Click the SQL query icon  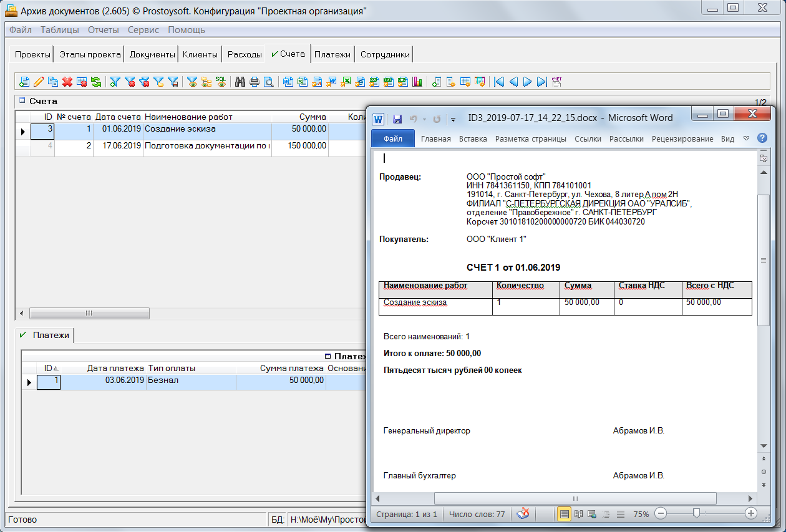pyautogui.click(x=221, y=82)
